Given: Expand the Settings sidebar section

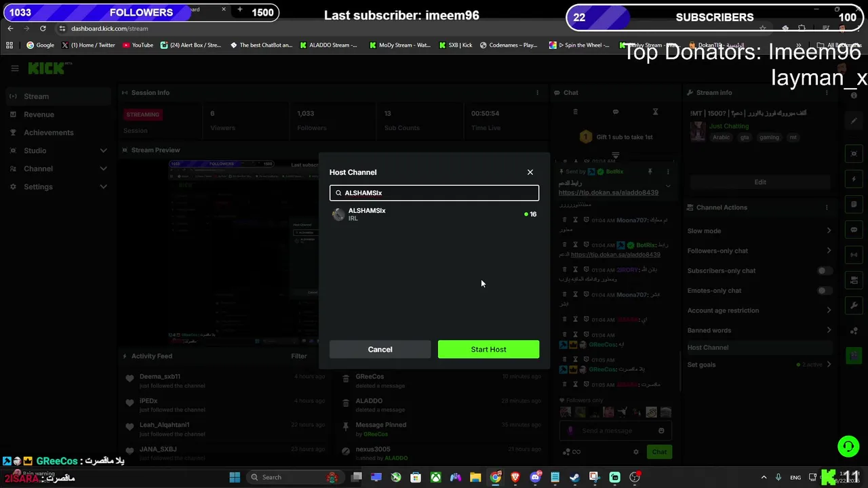Looking at the screenshot, I should (58, 186).
